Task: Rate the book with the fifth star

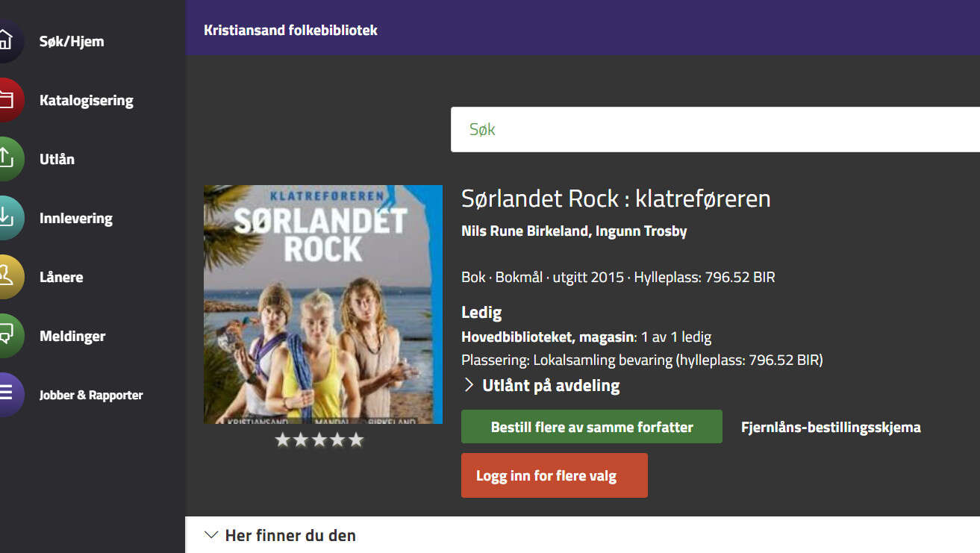Action: click(356, 440)
